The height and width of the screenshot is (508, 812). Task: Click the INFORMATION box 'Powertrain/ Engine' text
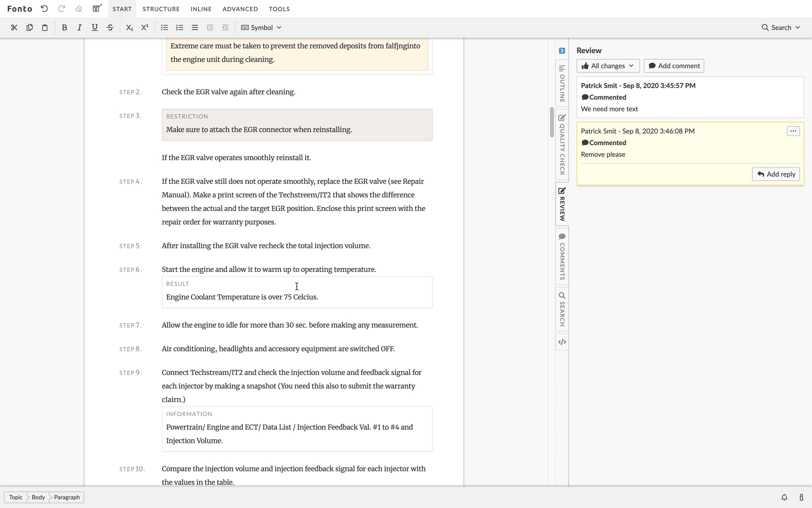[x=289, y=434]
